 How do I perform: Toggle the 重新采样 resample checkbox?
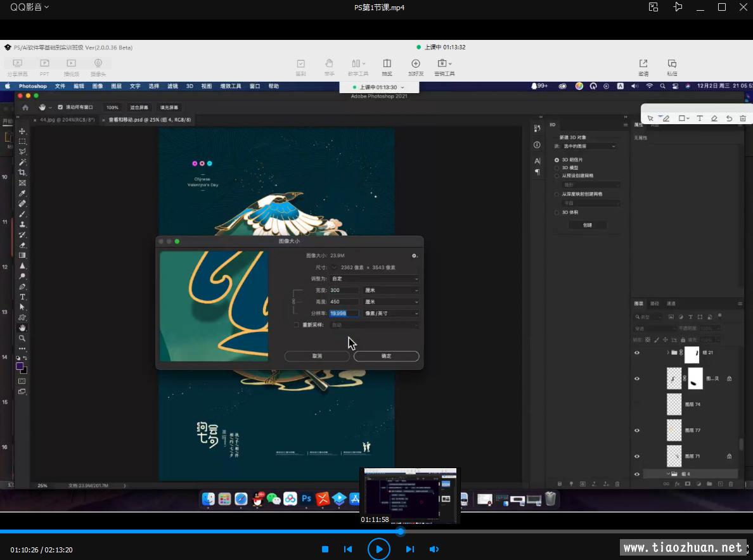coord(296,325)
